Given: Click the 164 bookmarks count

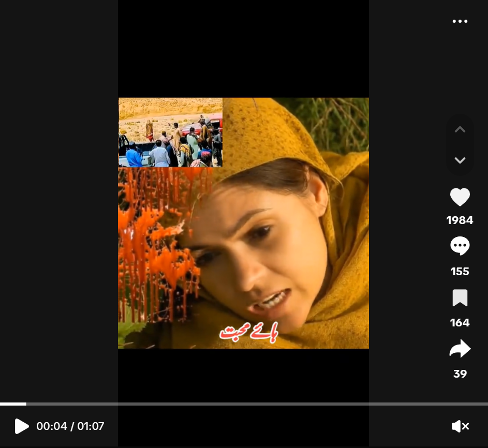Looking at the screenshot, I should coord(460,323).
